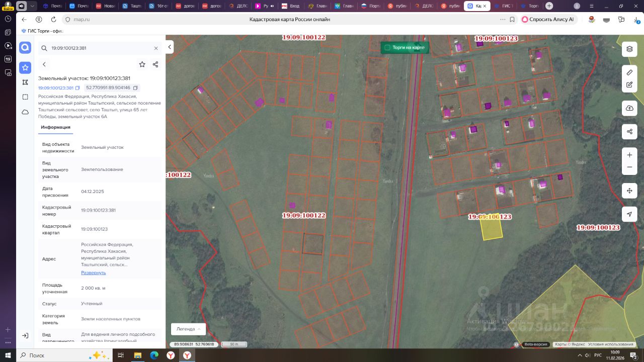Open the Yandex browser shield security icon
The height and width of the screenshot is (362, 644).
tap(68, 19)
